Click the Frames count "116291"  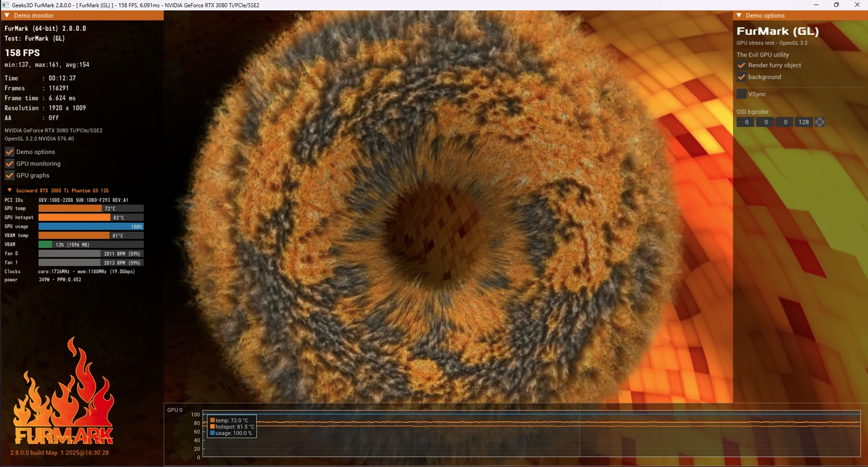coord(59,88)
